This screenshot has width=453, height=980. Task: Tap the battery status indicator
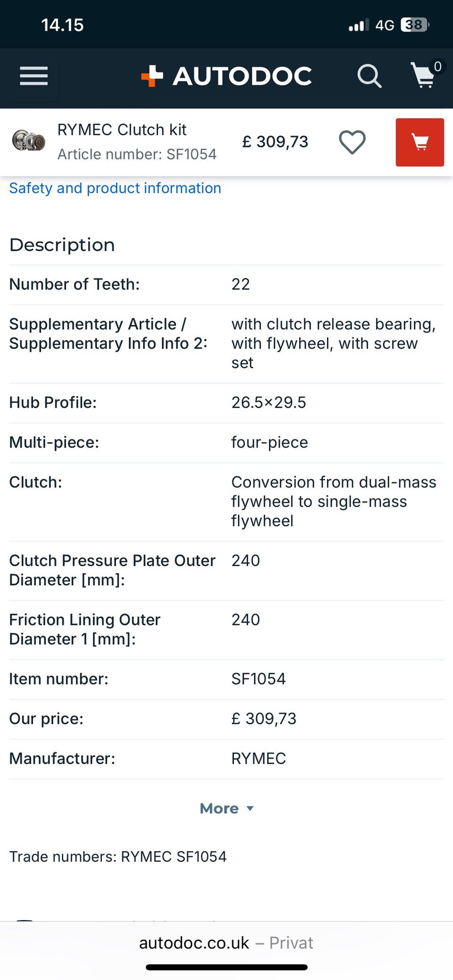(x=414, y=25)
